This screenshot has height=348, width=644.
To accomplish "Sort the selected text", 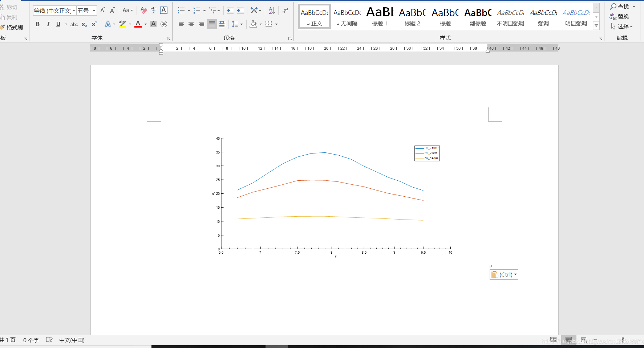I will (x=272, y=11).
